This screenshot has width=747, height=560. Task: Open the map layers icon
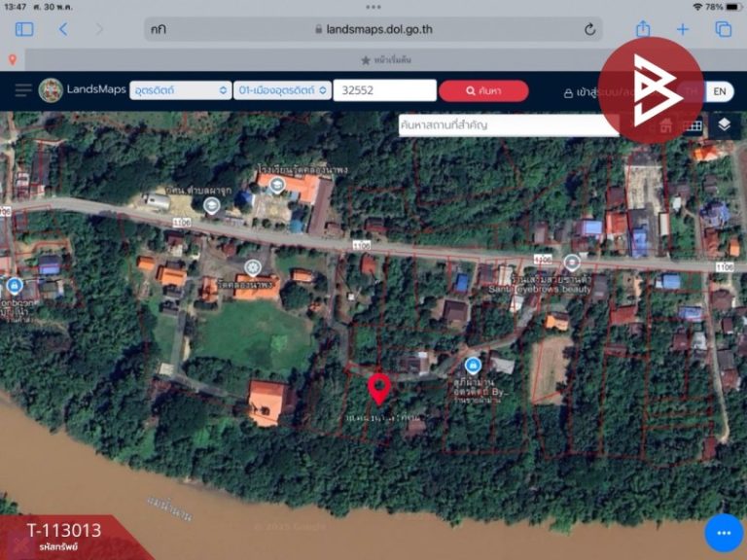click(x=724, y=124)
